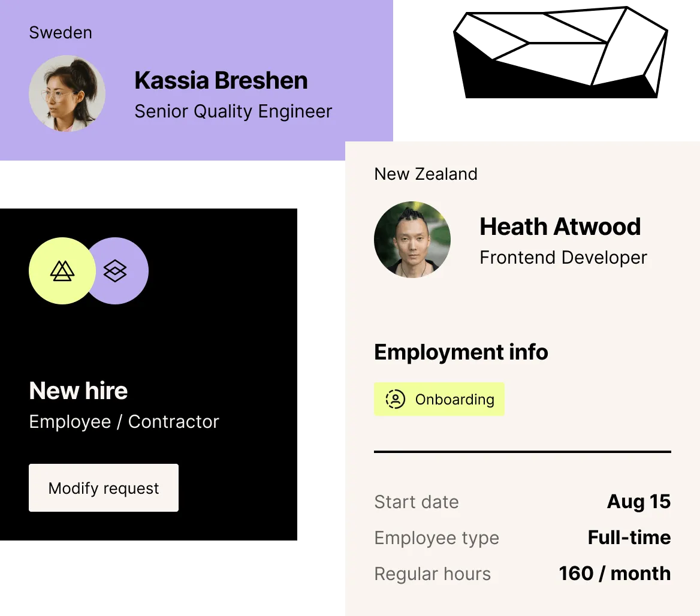Click the Sweden country label

pyautogui.click(x=61, y=32)
